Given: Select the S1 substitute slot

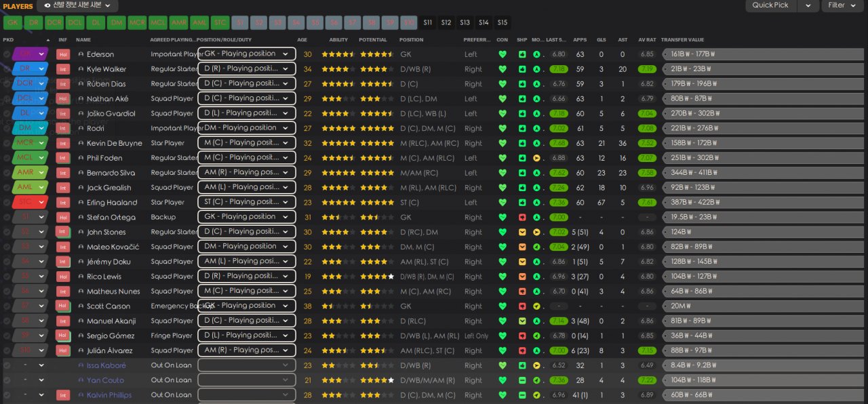Looking at the screenshot, I should [239, 22].
